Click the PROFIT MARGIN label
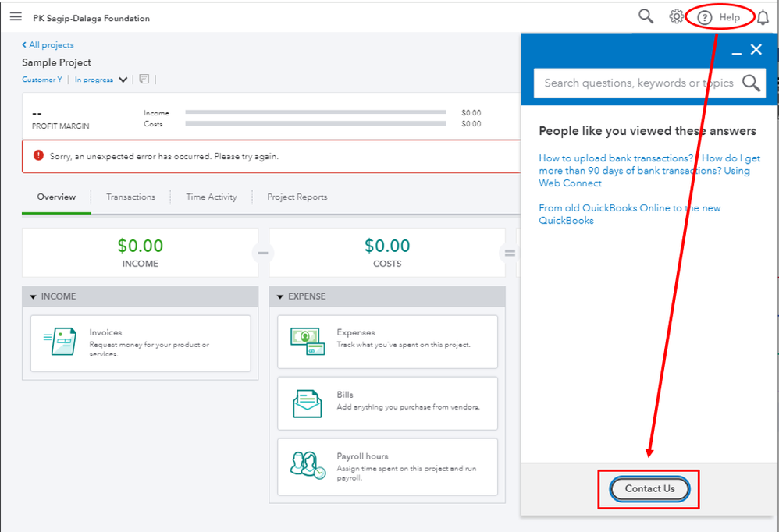Image resolution: width=779 pixels, height=532 pixels. point(61,126)
